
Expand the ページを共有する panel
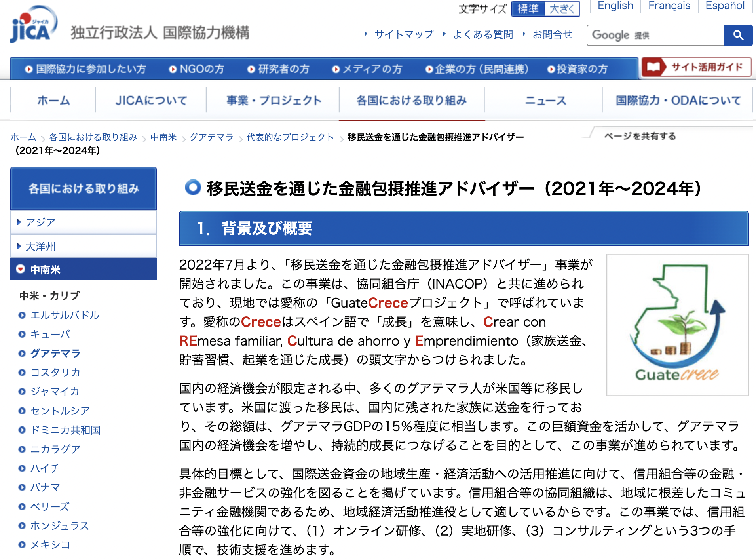[x=640, y=136]
